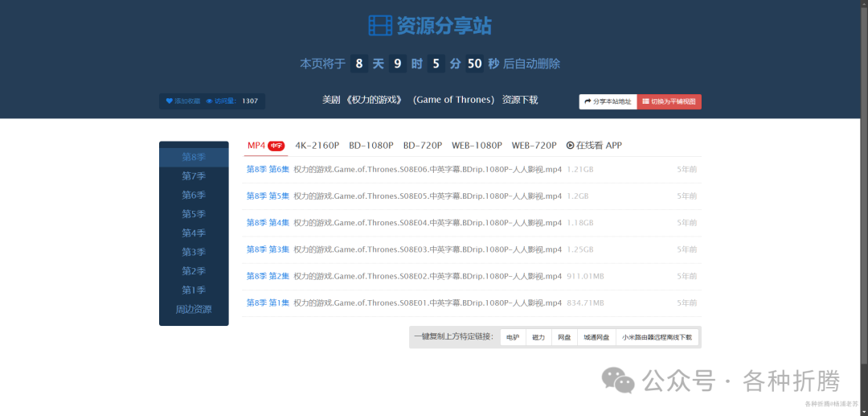This screenshot has width=868, height=416.
Task: Switch to the 4K-2160P tab
Action: point(317,145)
